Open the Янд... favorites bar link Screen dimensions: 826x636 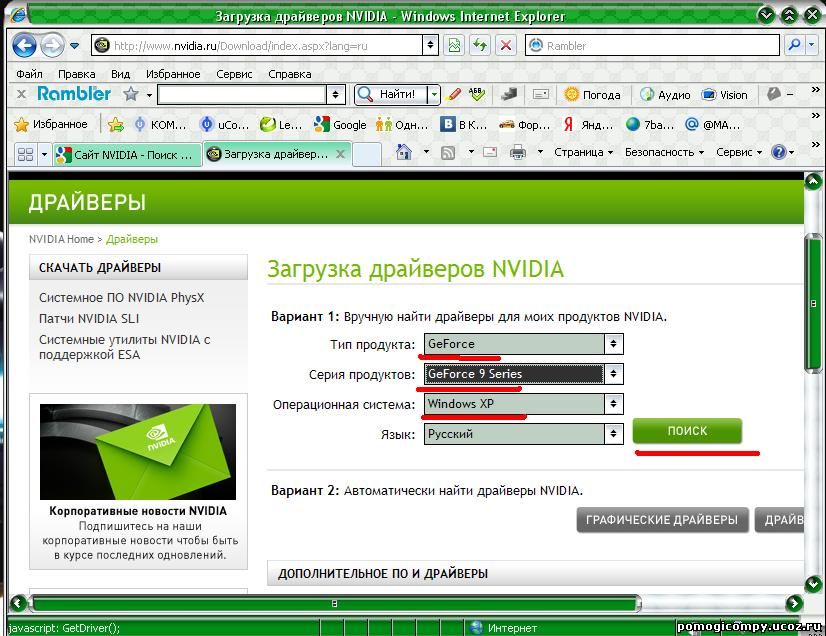click(588, 124)
